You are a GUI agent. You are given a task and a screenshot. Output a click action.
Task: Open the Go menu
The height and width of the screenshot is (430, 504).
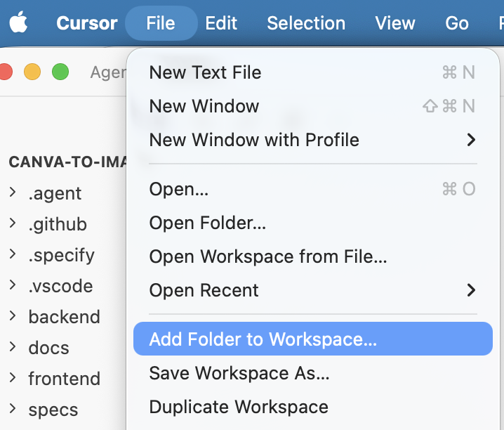point(457,23)
